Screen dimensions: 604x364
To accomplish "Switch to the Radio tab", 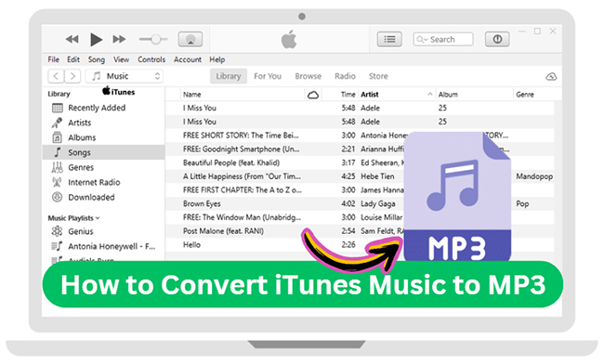I will [345, 76].
